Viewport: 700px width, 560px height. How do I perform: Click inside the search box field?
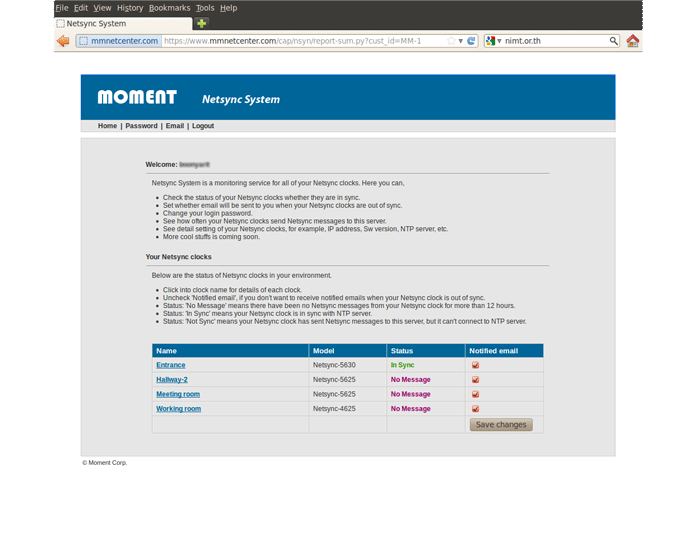tap(555, 41)
